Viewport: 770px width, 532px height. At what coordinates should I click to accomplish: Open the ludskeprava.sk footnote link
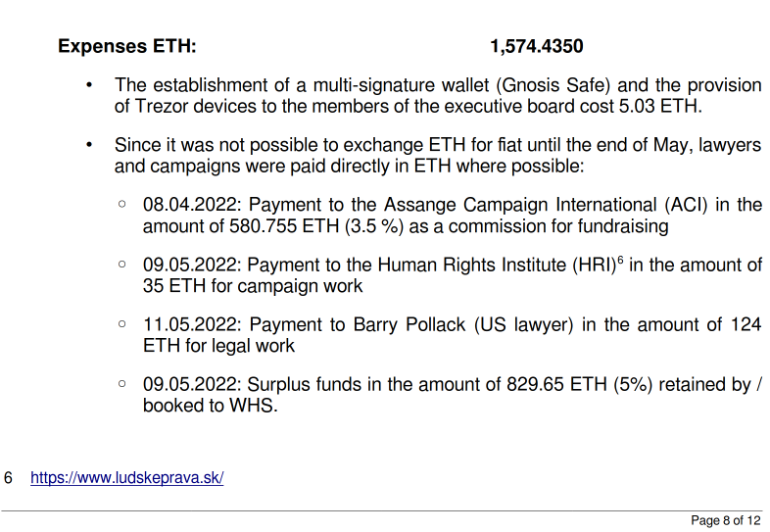click(x=127, y=478)
